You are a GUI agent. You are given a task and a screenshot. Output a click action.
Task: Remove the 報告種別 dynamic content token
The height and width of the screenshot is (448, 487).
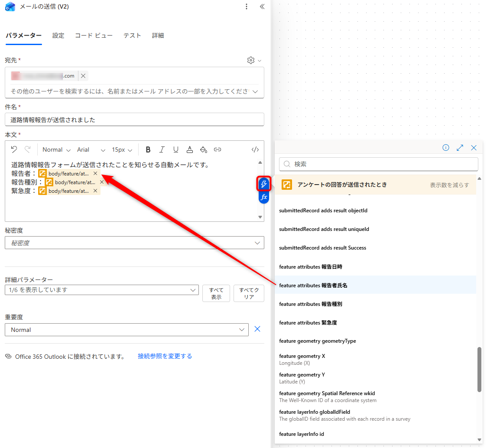coord(101,182)
